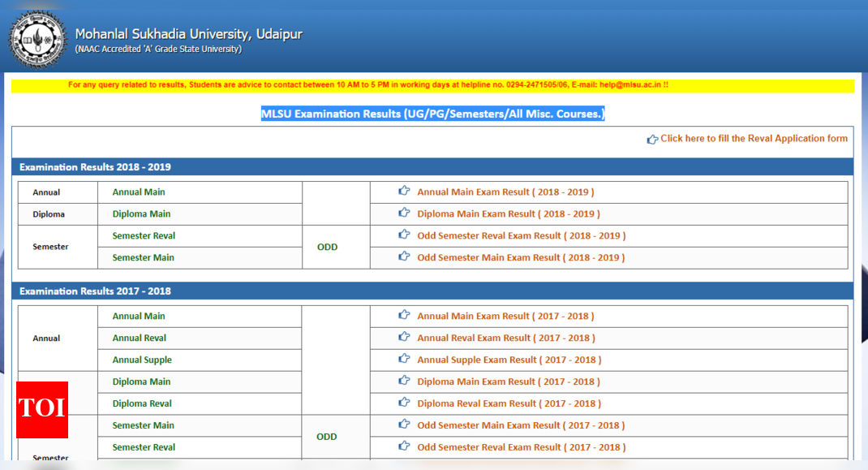Open Diploma Main Exam Result (2017 - 2018)
The width and height of the screenshot is (868, 470).
click(x=509, y=382)
